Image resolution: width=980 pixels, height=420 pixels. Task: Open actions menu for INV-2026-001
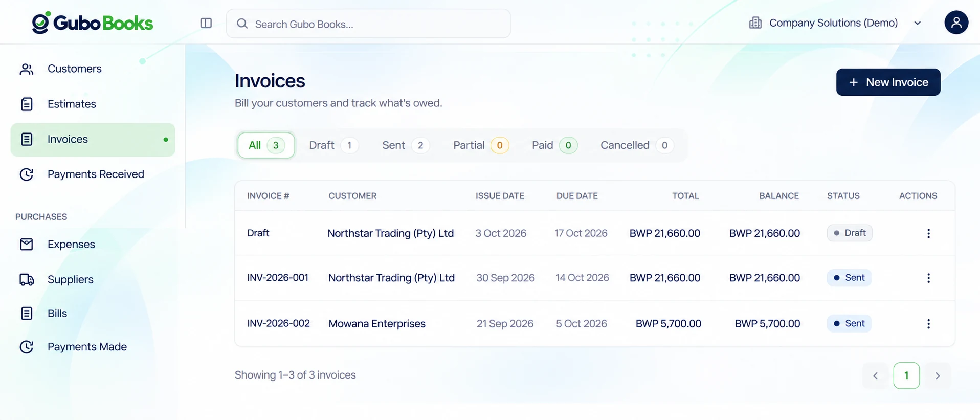(928, 278)
